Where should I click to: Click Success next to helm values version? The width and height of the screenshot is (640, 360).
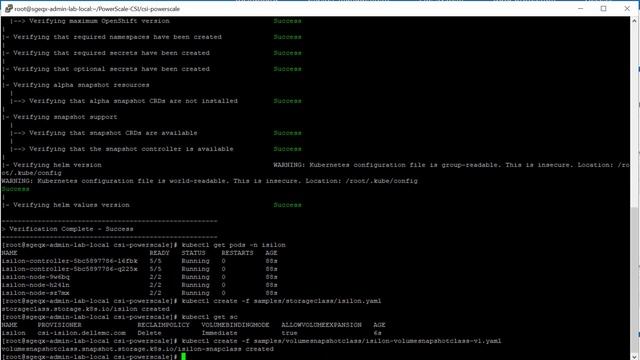[x=287, y=205]
